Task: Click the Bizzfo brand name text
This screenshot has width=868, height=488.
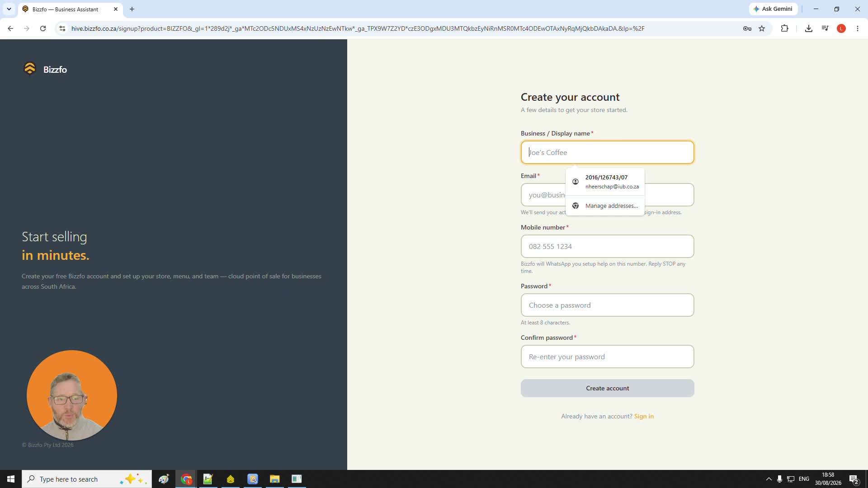Action: click(55, 70)
